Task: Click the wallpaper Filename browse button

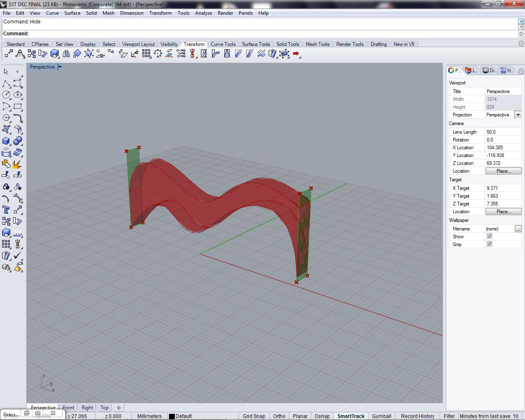Action: 518,229
